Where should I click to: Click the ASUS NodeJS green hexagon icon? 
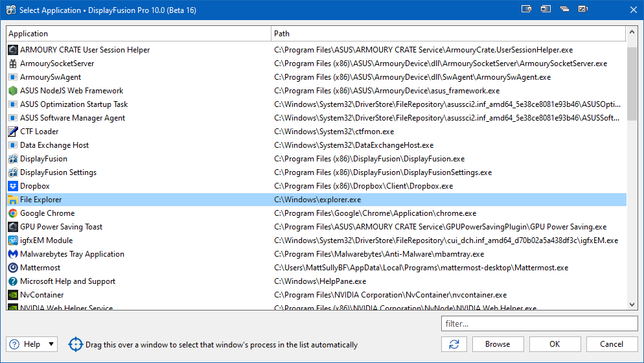[x=13, y=91]
